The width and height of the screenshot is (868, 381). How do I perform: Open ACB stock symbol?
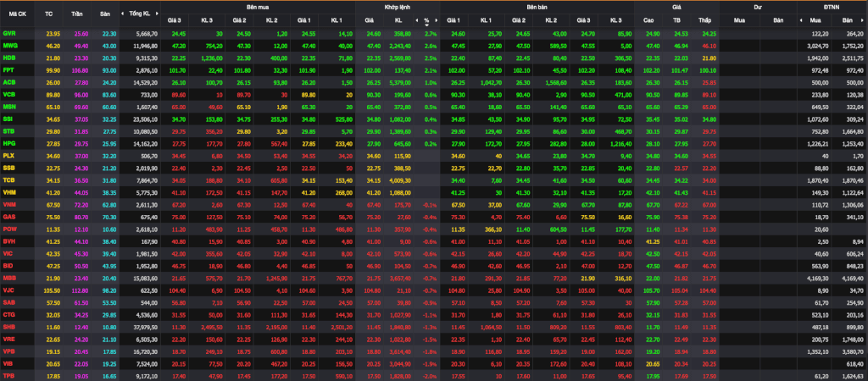[x=8, y=82]
